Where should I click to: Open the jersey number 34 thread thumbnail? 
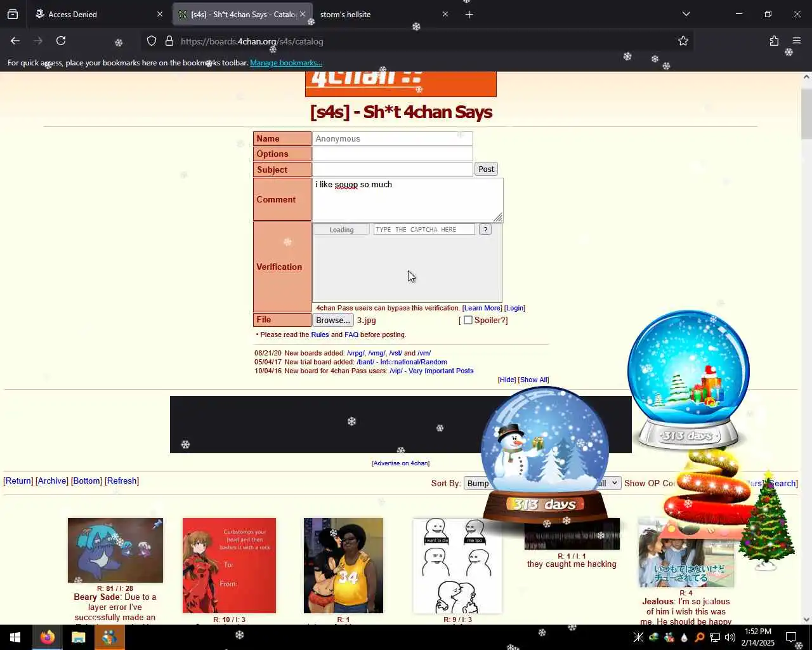click(343, 566)
